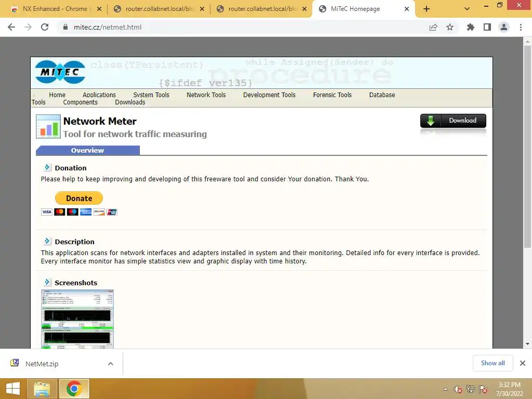The image size is (532, 399).
Task: Click the green Download button
Action: point(453,121)
